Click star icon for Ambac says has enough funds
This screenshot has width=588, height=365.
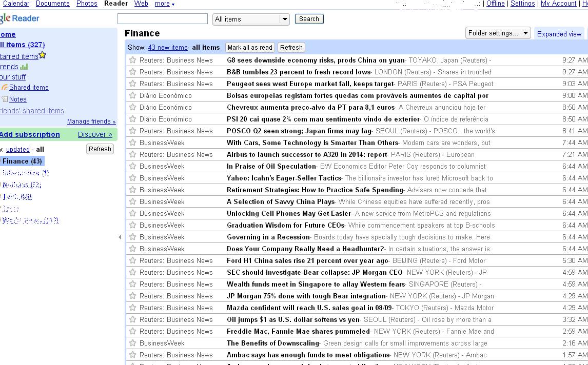pos(132,355)
